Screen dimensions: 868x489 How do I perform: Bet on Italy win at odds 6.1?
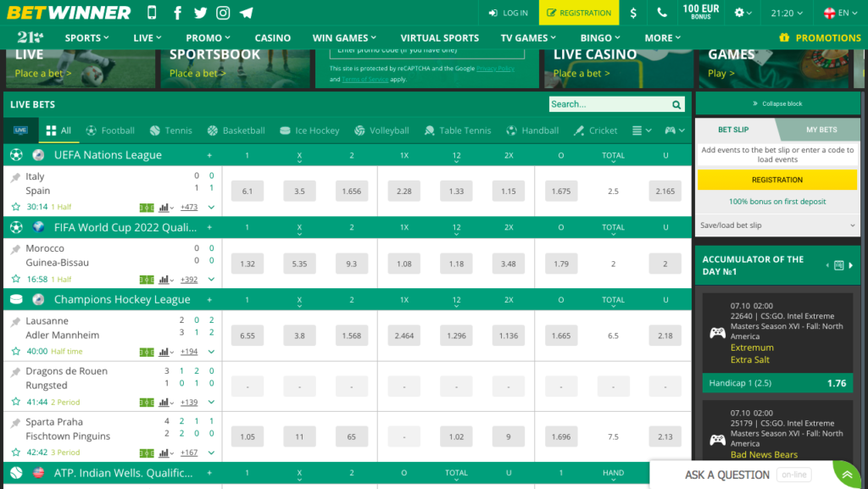[248, 192]
